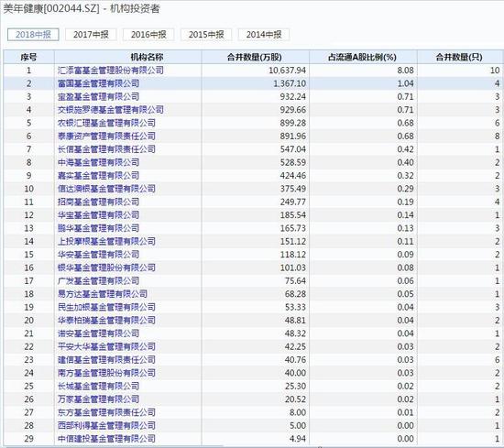Click the 929.66 value cell

[x=293, y=110]
